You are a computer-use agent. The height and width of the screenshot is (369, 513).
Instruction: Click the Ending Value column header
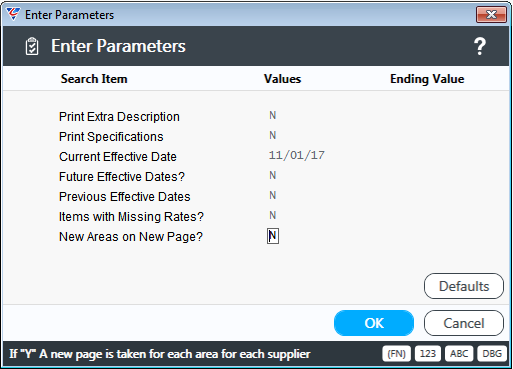tap(427, 79)
